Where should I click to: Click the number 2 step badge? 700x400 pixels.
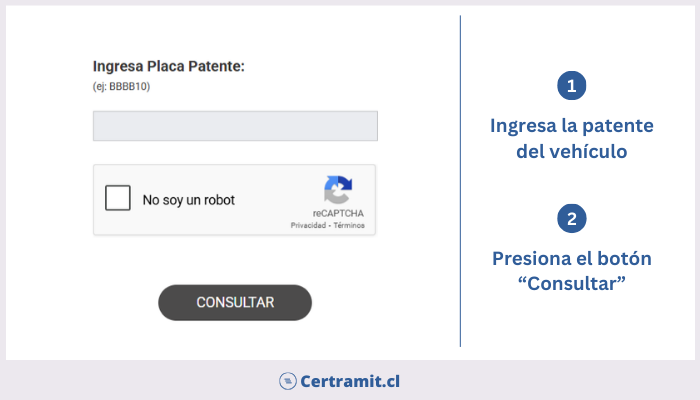[571, 219]
